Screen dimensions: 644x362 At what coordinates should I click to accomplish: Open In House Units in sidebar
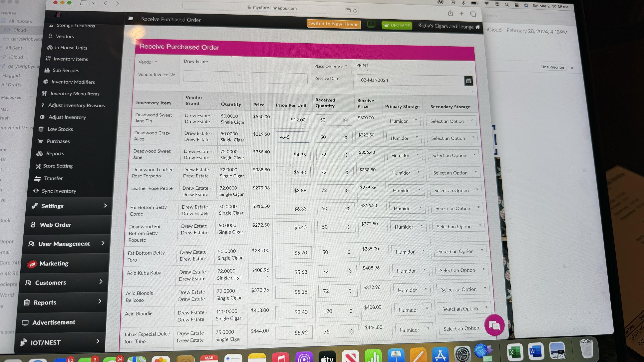pyautogui.click(x=71, y=48)
